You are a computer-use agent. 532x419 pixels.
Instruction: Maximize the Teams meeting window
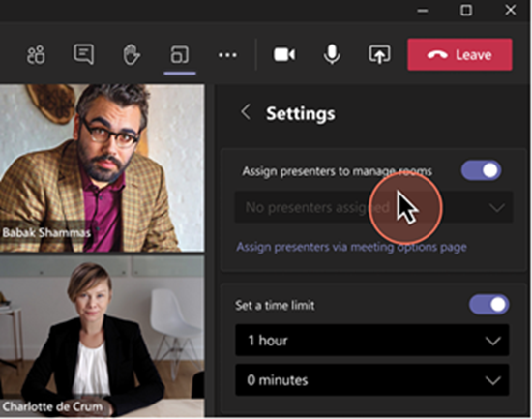pyautogui.click(x=466, y=11)
